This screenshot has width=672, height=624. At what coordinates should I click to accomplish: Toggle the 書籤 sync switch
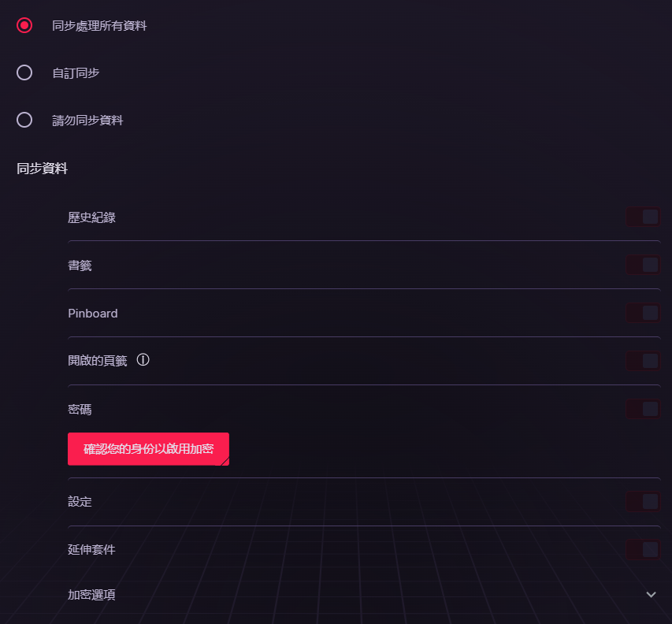[x=643, y=265]
